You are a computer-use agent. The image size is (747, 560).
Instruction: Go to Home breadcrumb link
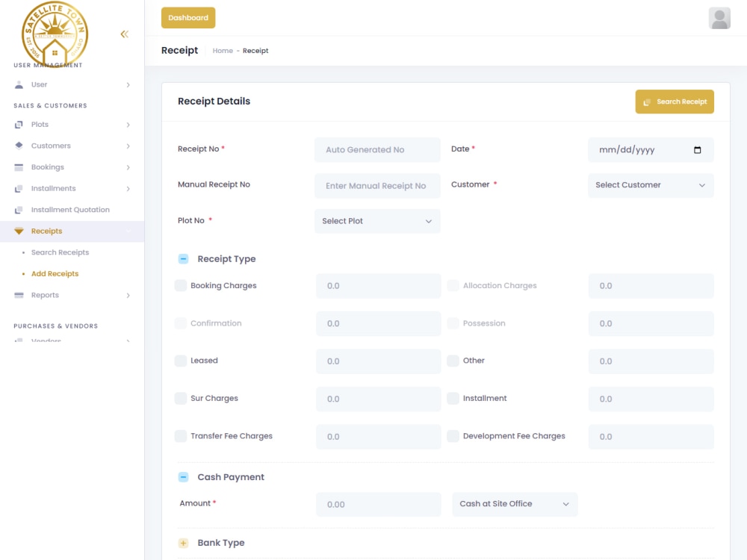[223, 51]
